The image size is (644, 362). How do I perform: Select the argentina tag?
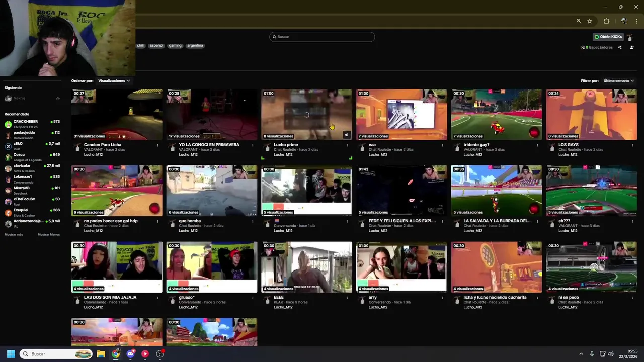click(195, 45)
